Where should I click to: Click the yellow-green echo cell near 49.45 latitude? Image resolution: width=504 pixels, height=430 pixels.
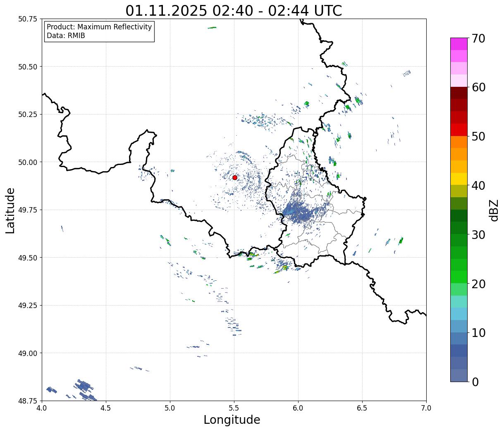[x=284, y=268]
